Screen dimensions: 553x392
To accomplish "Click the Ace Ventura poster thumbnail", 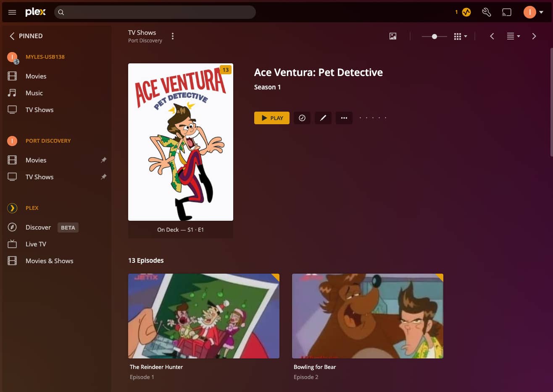I will pyautogui.click(x=181, y=142).
